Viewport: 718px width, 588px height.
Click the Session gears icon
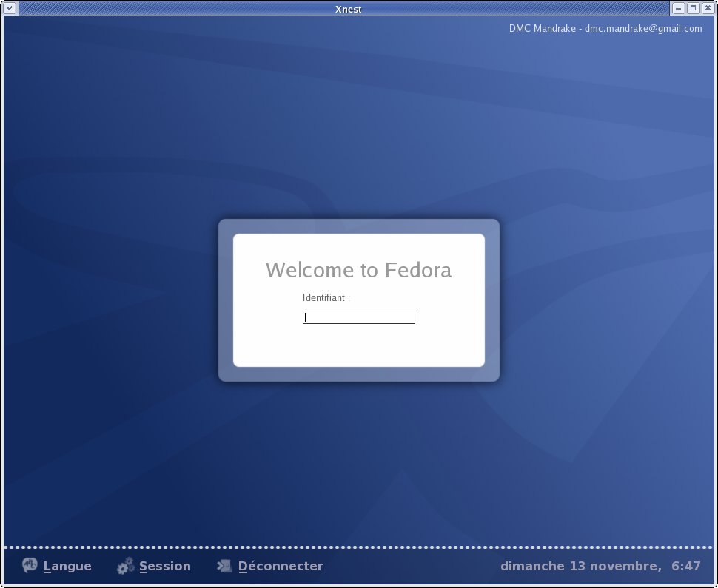pyautogui.click(x=126, y=566)
